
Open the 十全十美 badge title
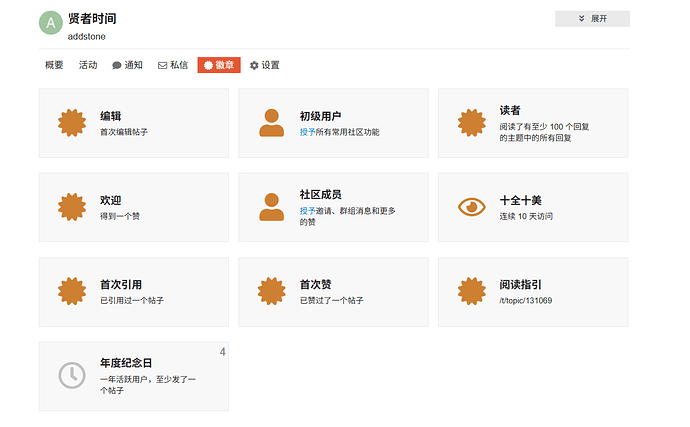coord(521,200)
